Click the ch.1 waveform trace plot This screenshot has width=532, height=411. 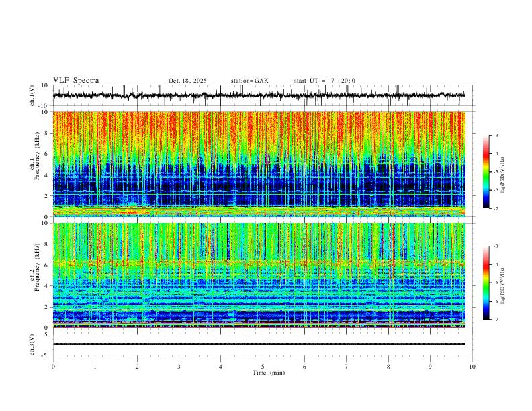259,95
